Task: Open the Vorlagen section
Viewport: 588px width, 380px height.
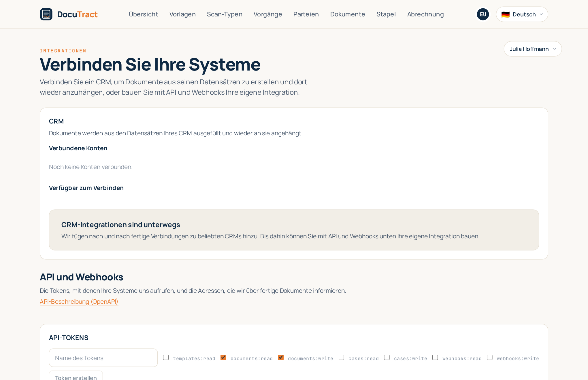Action: point(182,14)
